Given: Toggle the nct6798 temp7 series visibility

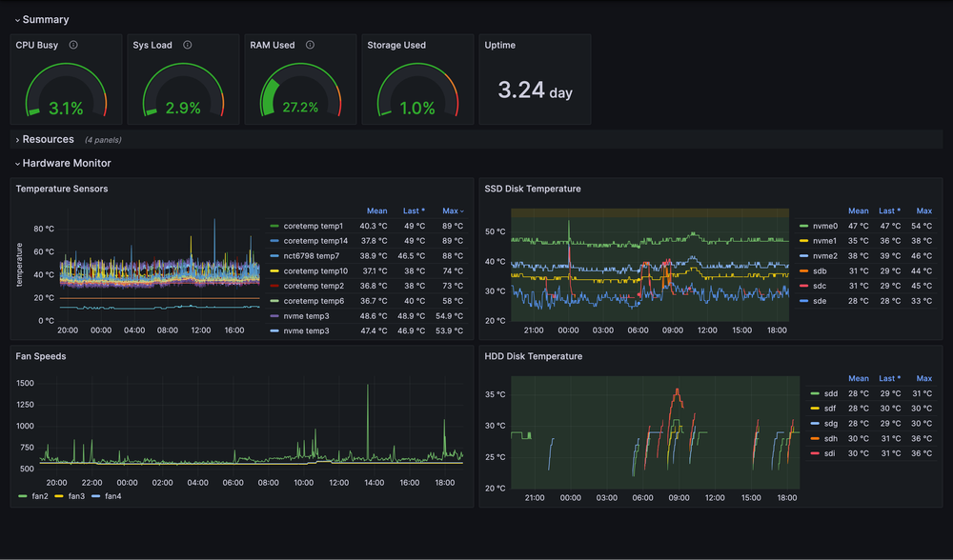Looking at the screenshot, I should coord(310,255).
